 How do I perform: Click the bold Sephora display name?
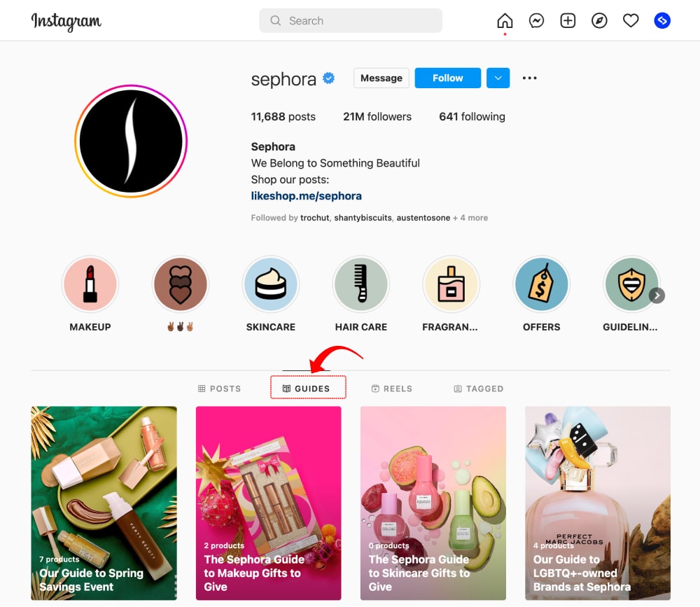tap(273, 146)
